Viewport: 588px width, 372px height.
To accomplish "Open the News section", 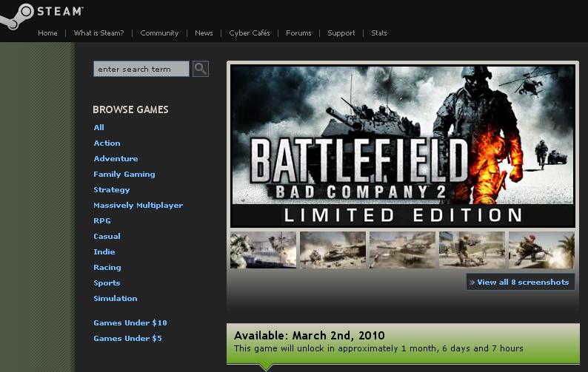I will [x=204, y=33].
